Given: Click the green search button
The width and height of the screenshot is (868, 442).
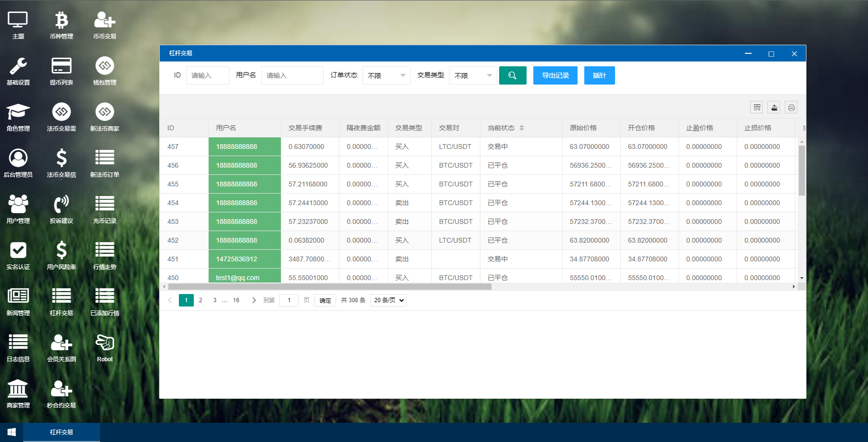Looking at the screenshot, I should (x=513, y=75).
